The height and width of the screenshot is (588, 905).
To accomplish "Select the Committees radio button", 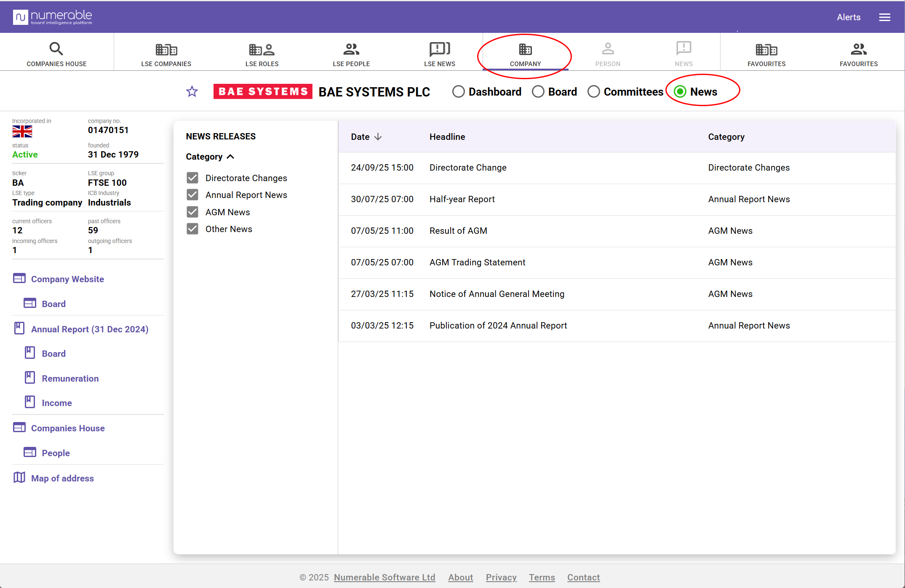I will (x=593, y=91).
